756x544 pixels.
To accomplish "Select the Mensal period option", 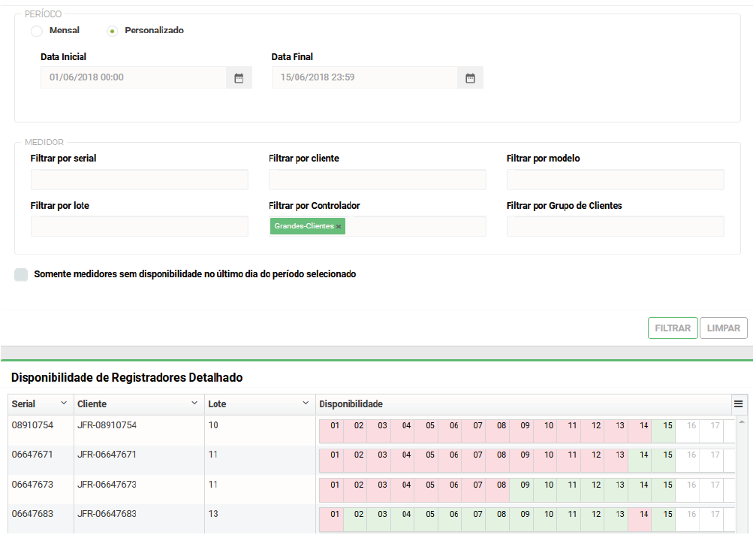I will pos(37,31).
